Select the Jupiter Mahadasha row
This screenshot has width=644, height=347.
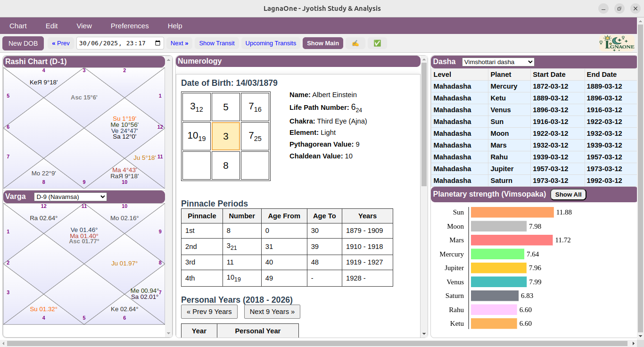point(534,169)
